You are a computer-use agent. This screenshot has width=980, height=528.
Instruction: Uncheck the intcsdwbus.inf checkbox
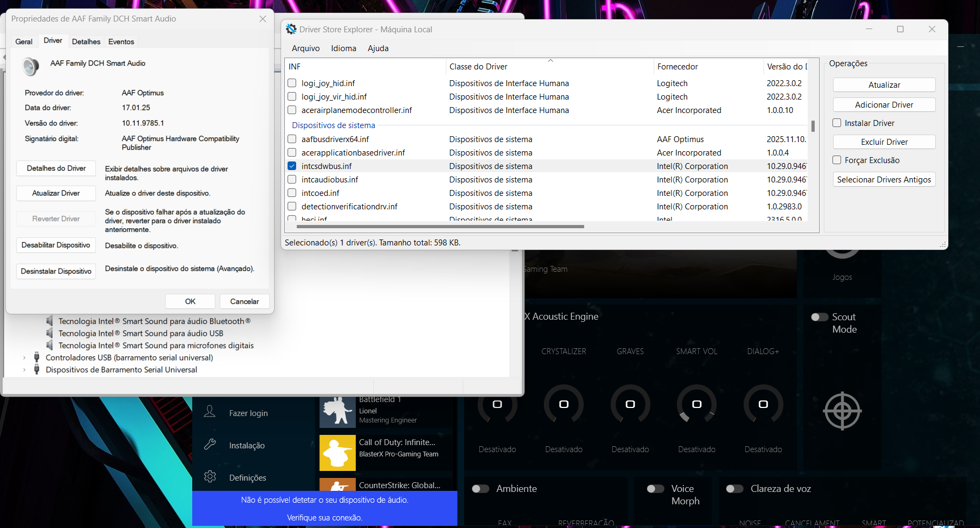click(292, 166)
